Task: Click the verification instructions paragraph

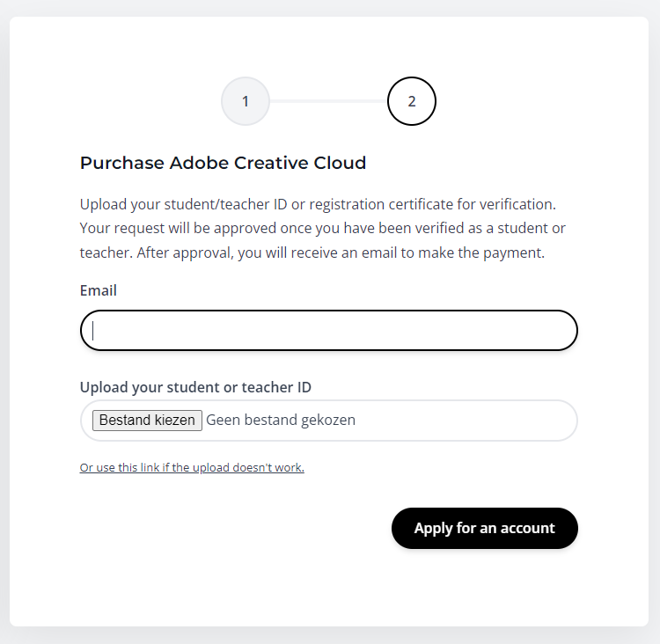Action: click(x=322, y=228)
